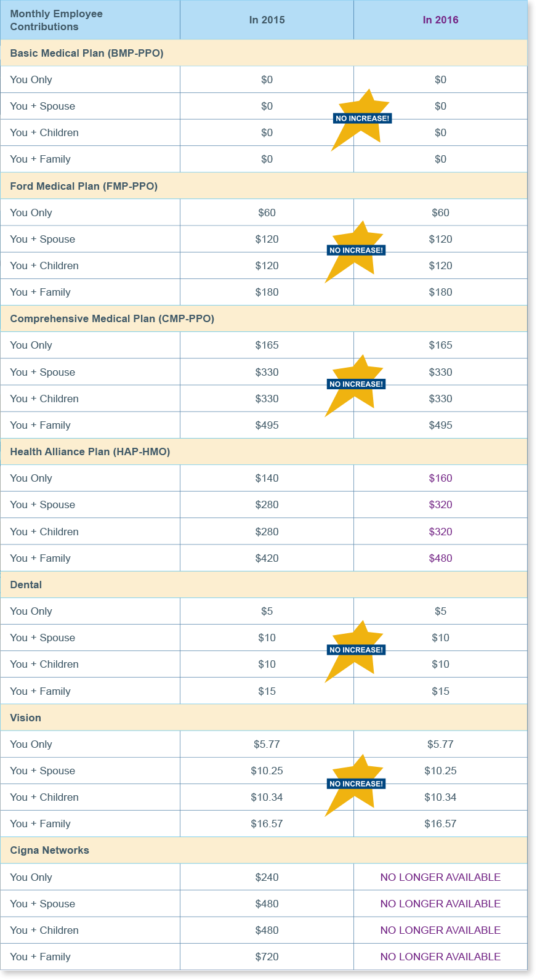This screenshot has width=548, height=980.
Task: Click the Ford Medical Plan (FMP-PPO) section header
Action: pyautogui.click(x=264, y=186)
